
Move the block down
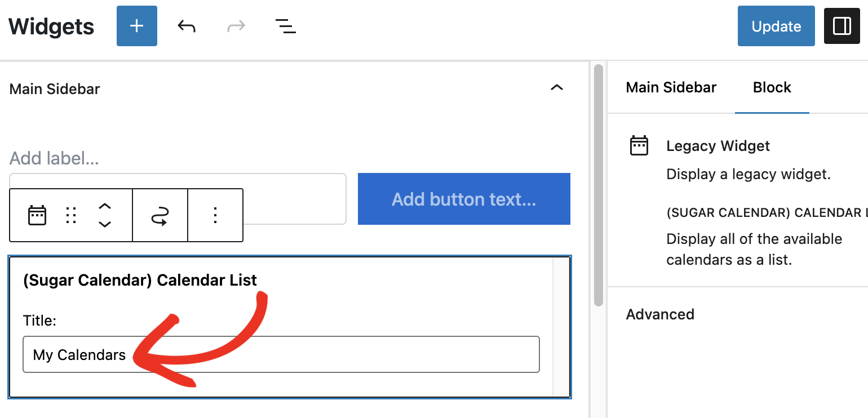pyautogui.click(x=105, y=224)
